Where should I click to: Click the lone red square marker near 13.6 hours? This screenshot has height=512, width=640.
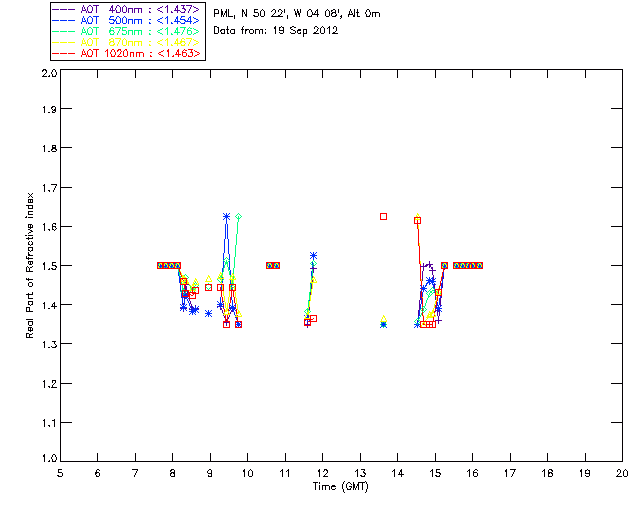(x=383, y=216)
